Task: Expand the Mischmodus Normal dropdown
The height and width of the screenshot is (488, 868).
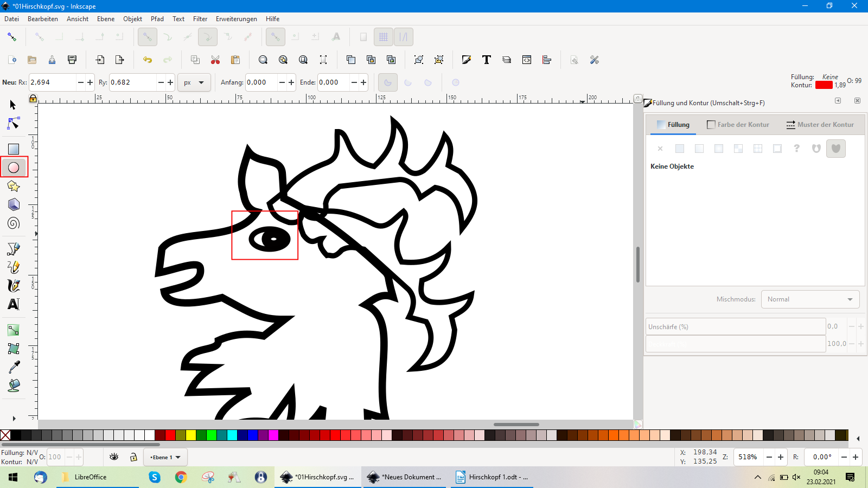Action: [810, 299]
